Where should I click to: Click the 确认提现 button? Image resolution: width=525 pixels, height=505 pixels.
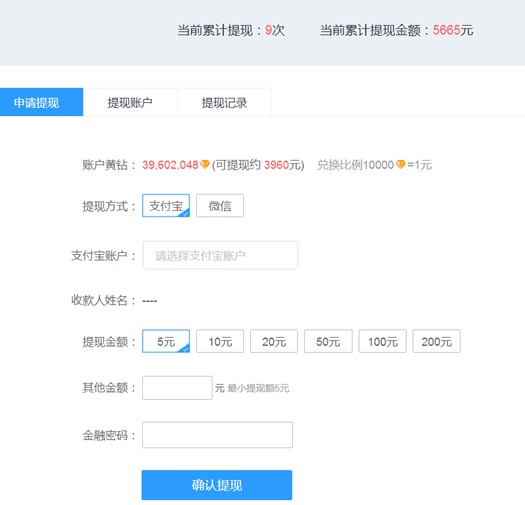(x=217, y=485)
